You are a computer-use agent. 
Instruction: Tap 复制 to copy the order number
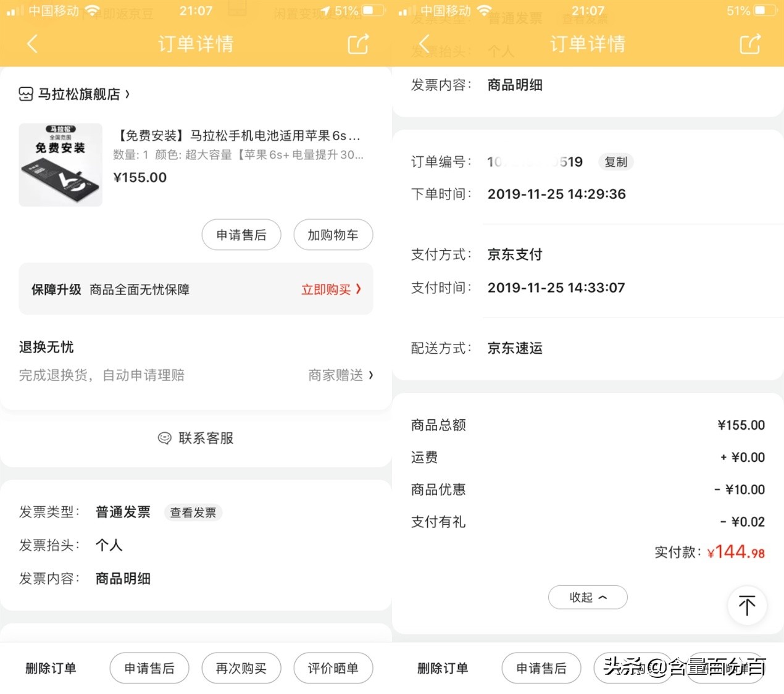pos(615,162)
